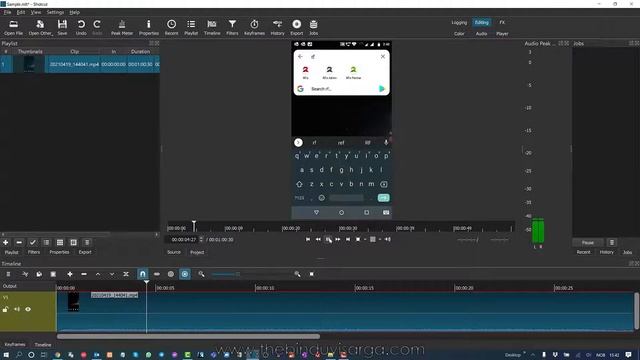Toggle Ripple All Tracks button
The width and height of the screenshot is (640, 360).
click(x=185, y=274)
